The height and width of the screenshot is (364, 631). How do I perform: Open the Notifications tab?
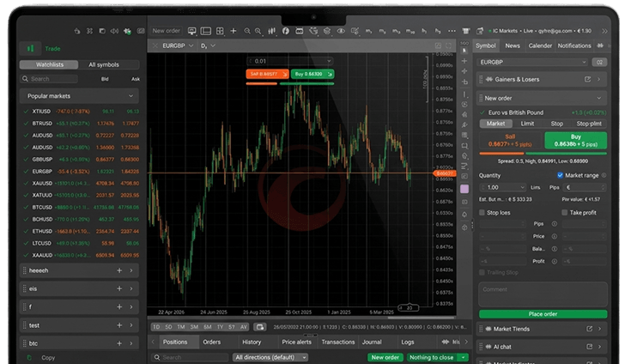point(573,45)
